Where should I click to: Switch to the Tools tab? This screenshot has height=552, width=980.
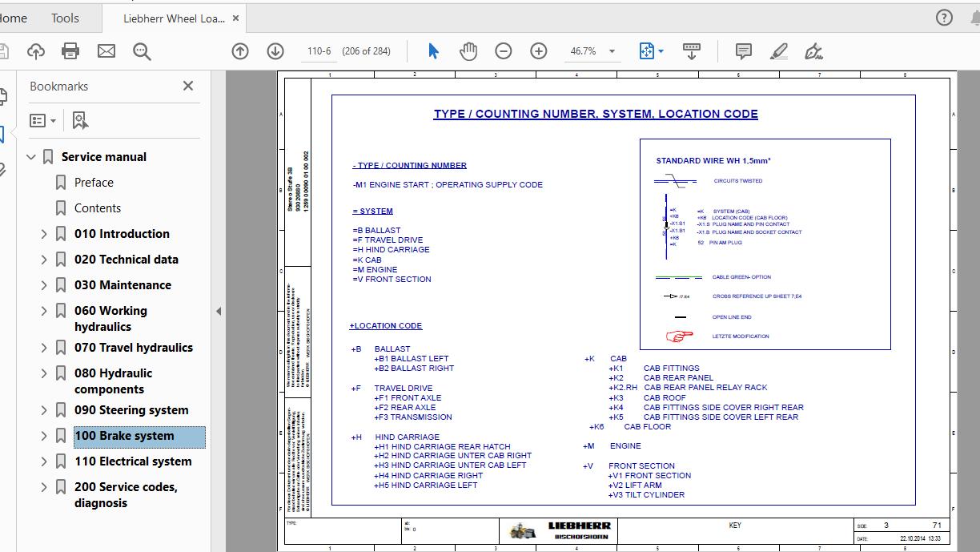(x=64, y=18)
